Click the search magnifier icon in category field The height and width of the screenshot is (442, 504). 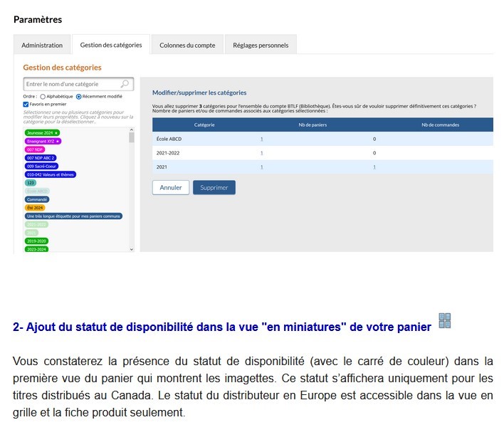[x=125, y=84]
